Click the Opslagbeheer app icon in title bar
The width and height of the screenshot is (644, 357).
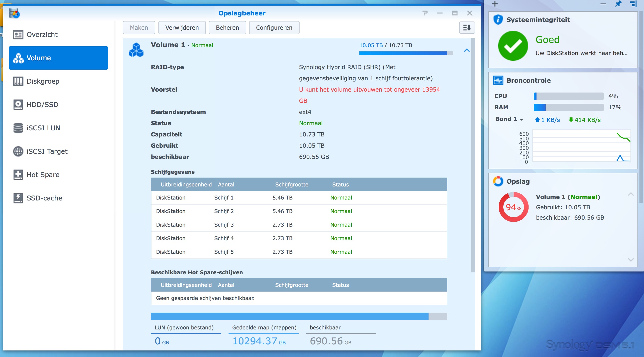pyautogui.click(x=14, y=13)
